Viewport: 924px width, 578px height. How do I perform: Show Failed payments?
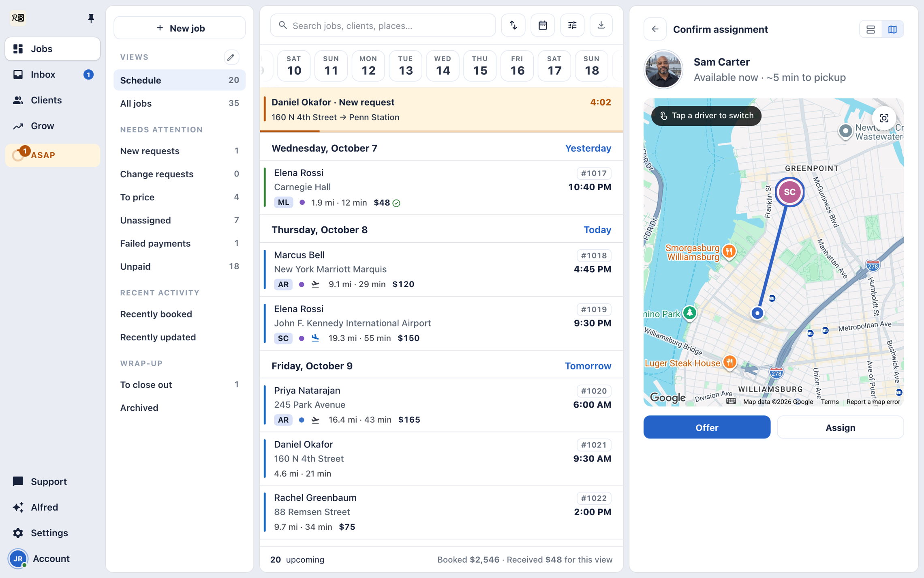point(180,243)
